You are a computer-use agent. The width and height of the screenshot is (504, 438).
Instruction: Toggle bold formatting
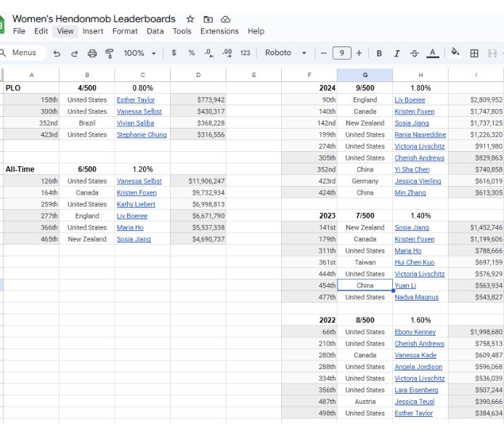(x=379, y=53)
